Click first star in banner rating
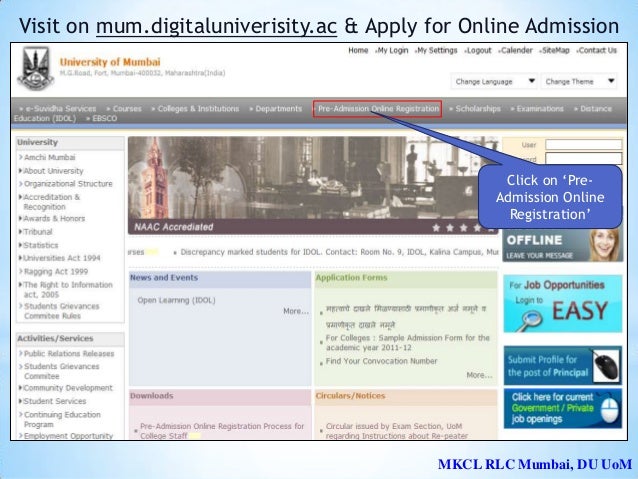The image size is (638, 479). [436, 228]
